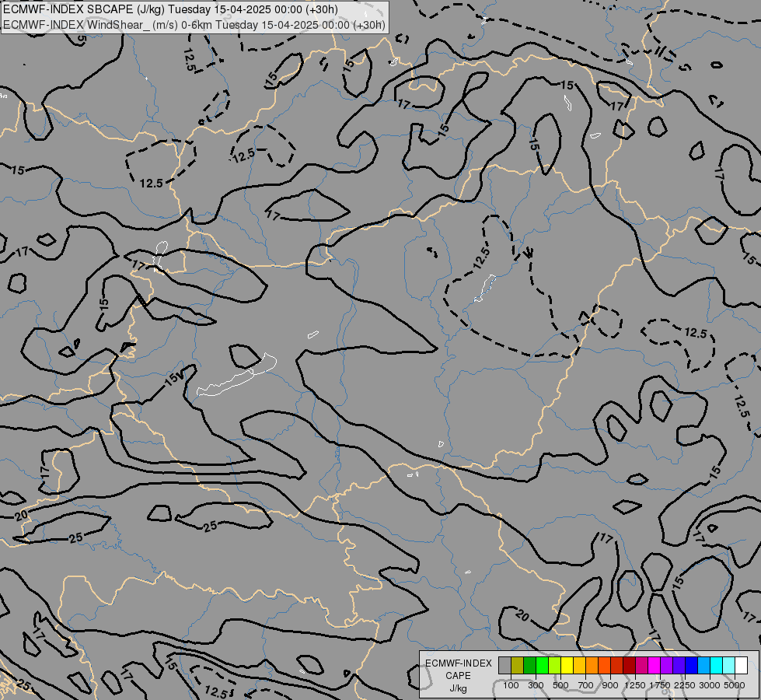Select the orange legend swatch above 700
The width and height of the screenshot is (761, 700).
[x=592, y=666]
